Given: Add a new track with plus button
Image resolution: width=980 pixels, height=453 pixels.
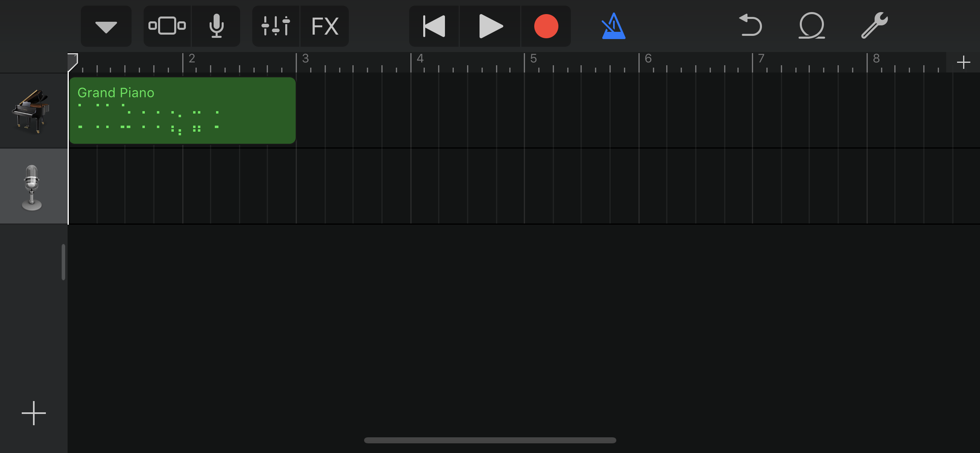Looking at the screenshot, I should pyautogui.click(x=34, y=413).
